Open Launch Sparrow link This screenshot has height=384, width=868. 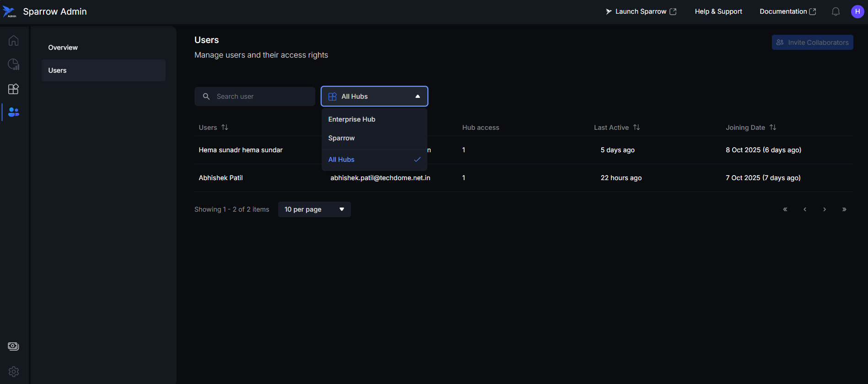click(641, 11)
